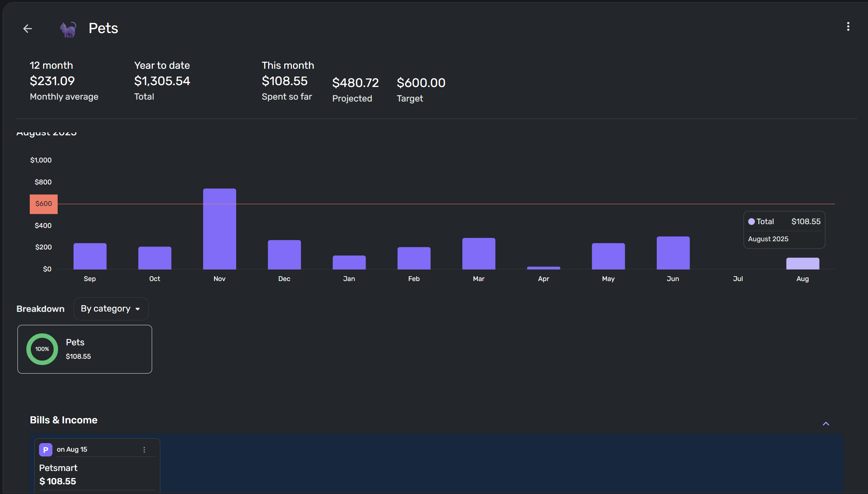Image resolution: width=868 pixels, height=494 pixels.
Task: Collapse the Bills & Income section
Action: pyautogui.click(x=826, y=424)
